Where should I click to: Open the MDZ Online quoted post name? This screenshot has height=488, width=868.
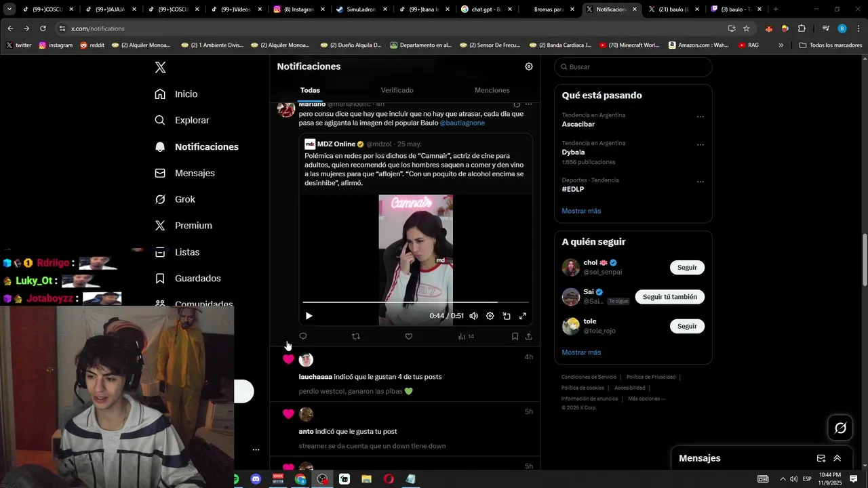[x=336, y=144]
